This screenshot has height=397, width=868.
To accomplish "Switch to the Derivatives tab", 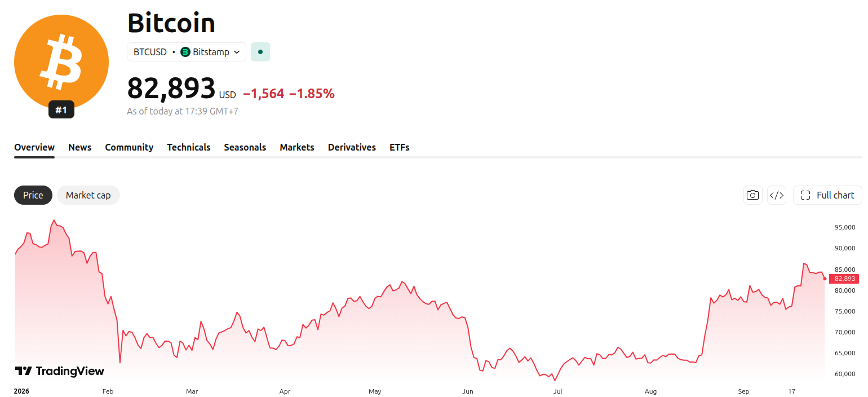I will [x=352, y=147].
